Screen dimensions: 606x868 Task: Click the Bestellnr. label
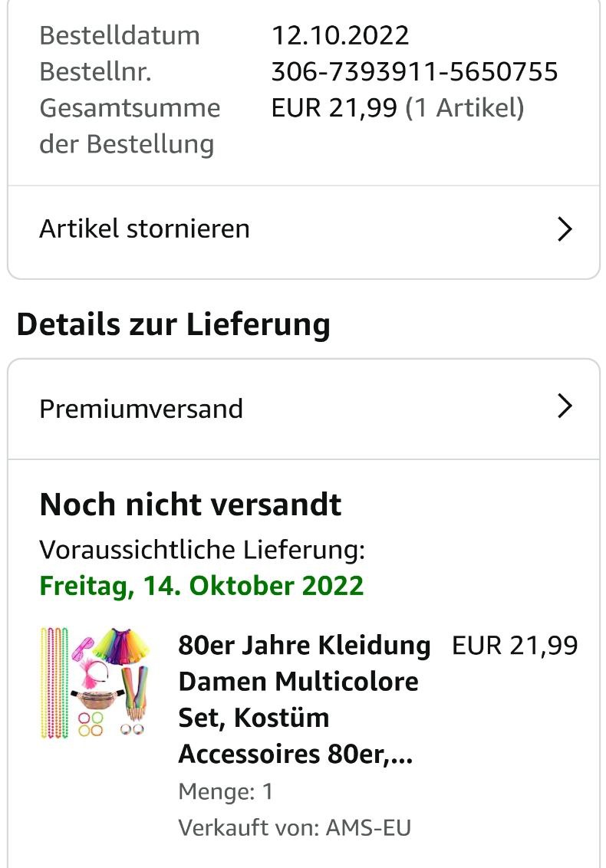coord(96,71)
